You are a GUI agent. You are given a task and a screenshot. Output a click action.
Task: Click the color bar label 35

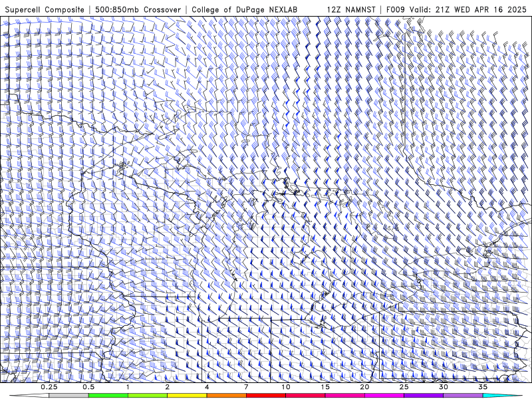click(483, 387)
